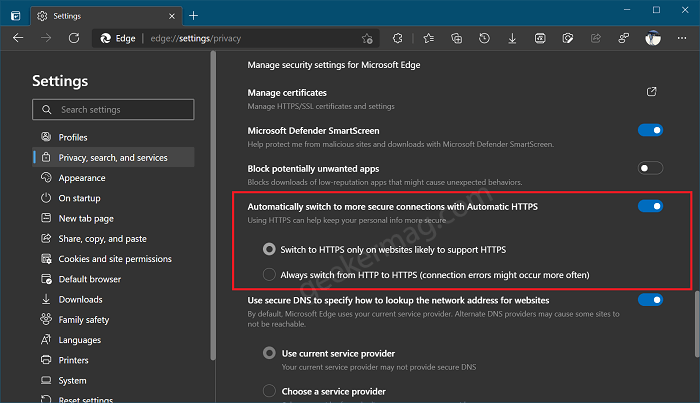This screenshot has width=700, height=403.
Task: Open Downloads settings section
Action: point(113,299)
